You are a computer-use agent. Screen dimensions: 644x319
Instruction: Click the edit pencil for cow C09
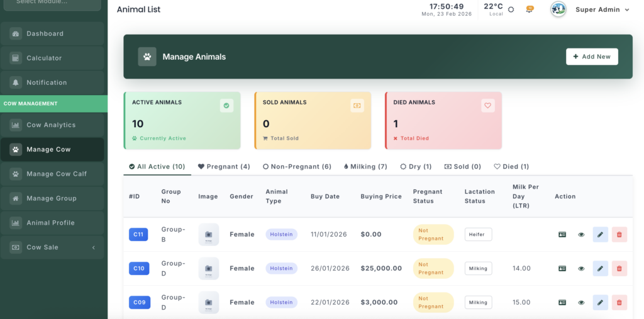coord(600,303)
